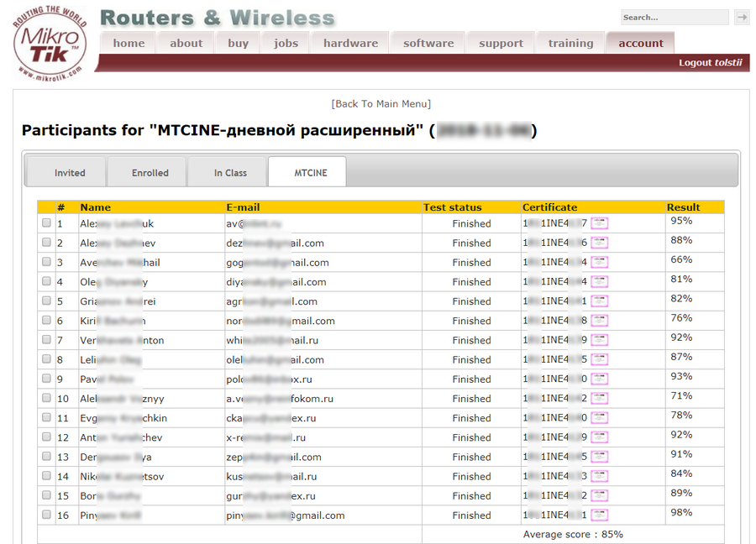Check the box for participant 14

(46, 475)
